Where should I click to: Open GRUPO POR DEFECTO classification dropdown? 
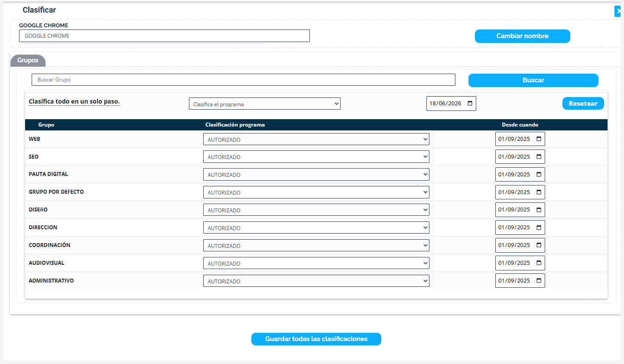(316, 192)
